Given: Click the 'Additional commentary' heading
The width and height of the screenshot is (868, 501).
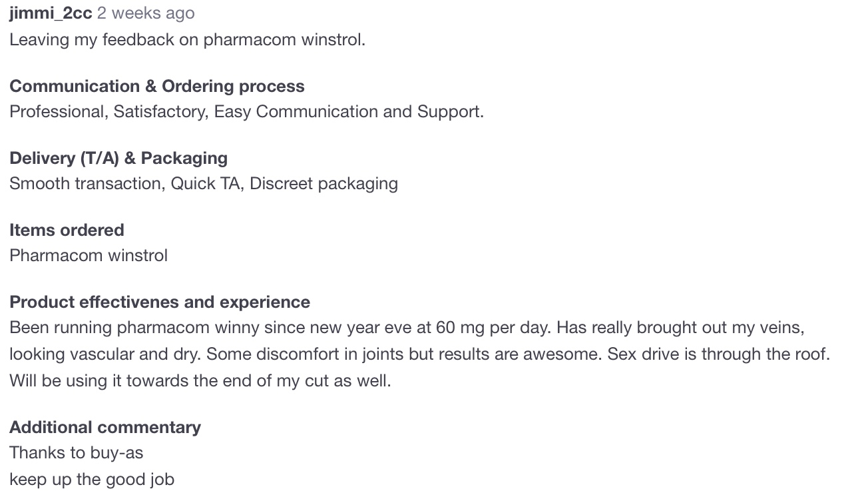Looking at the screenshot, I should [105, 428].
